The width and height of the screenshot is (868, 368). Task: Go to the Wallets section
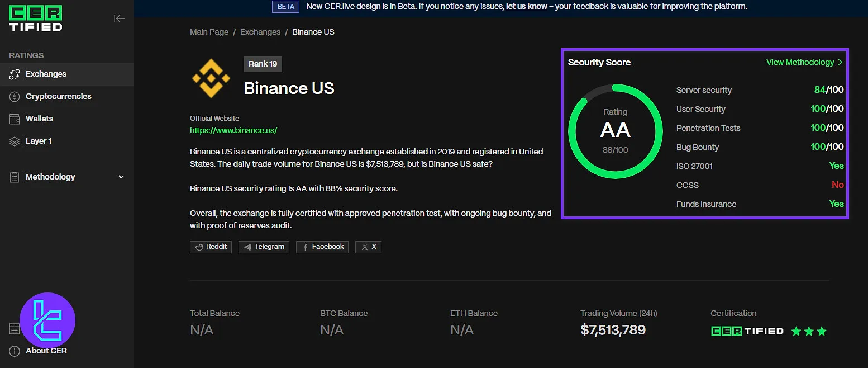click(67, 119)
